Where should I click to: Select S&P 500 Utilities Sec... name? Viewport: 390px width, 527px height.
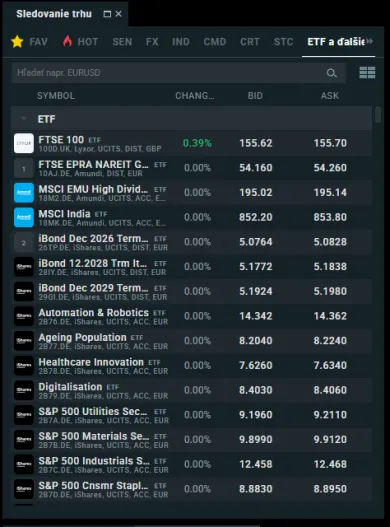point(93,411)
